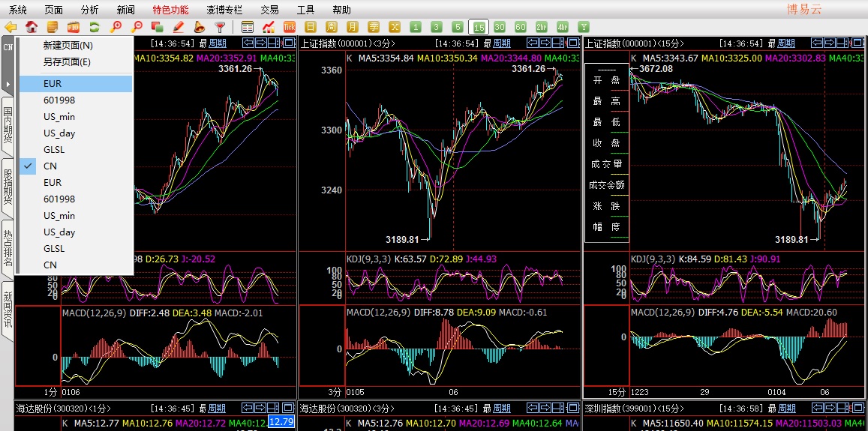Viewport: 868px width, 431px height.
Task: Switch to the 热点排名 sidebar tab
Action: [x=8, y=246]
